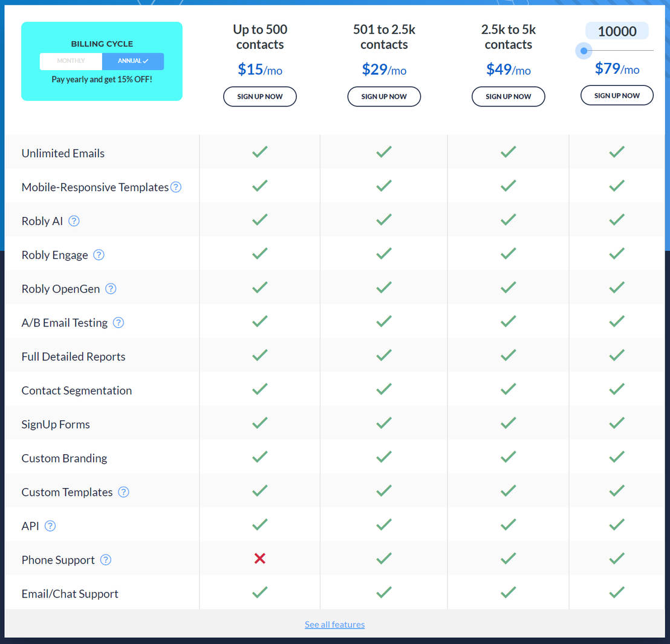The height and width of the screenshot is (644, 670).
Task: Click the $15/mo price text
Action: coord(260,69)
